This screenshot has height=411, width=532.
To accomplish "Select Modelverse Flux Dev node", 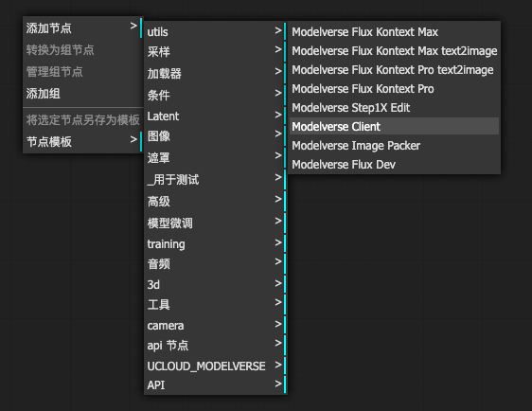I will pyautogui.click(x=394, y=164).
